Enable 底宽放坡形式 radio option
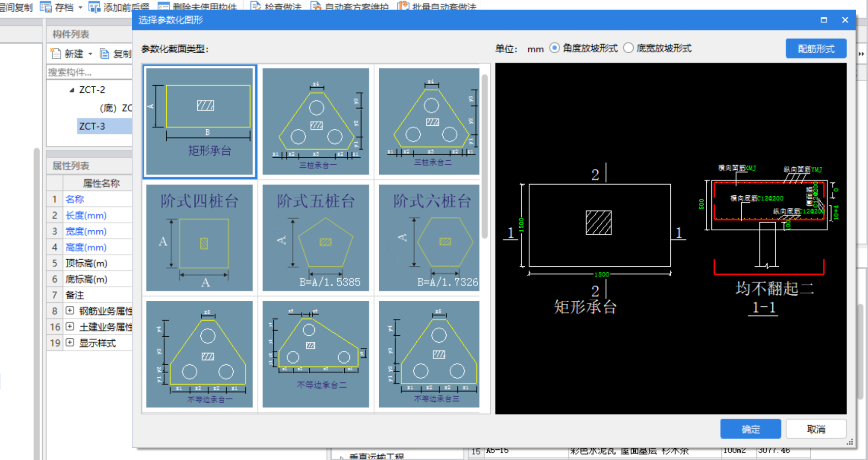Image resolution: width=868 pixels, height=460 pixels. coord(629,48)
